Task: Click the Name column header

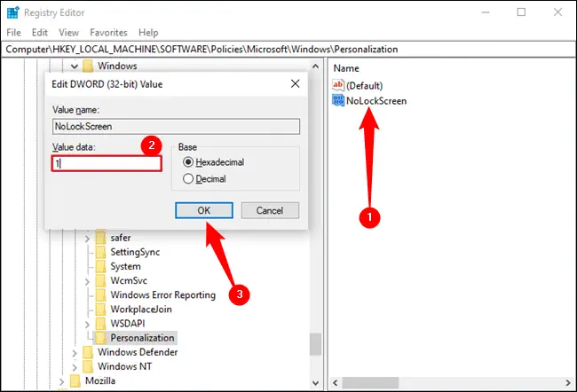Action: (346, 68)
